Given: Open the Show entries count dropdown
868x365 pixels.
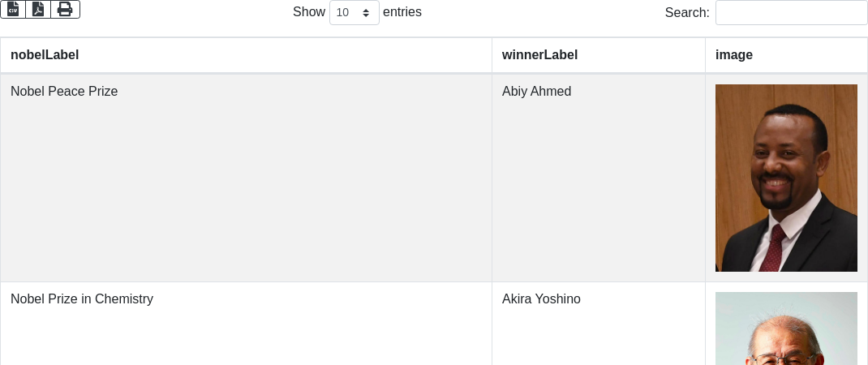Looking at the screenshot, I should coord(354,12).
